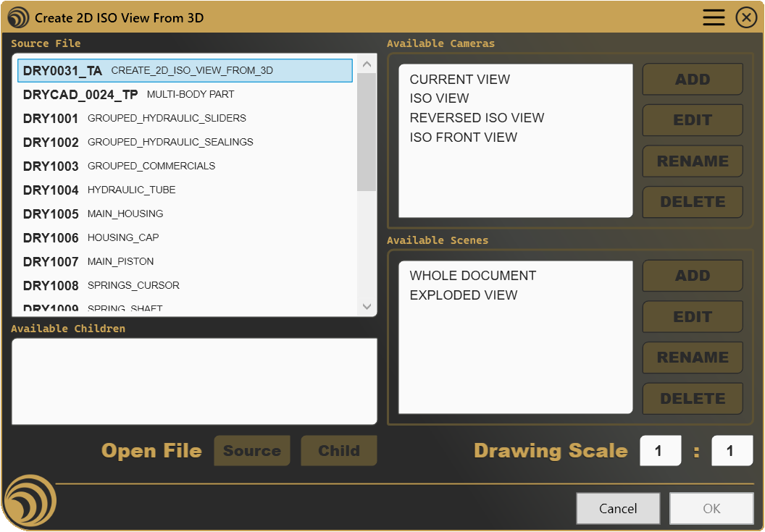Open the hamburger menu icon
The width and height of the screenshot is (765, 532).
pyautogui.click(x=714, y=17)
